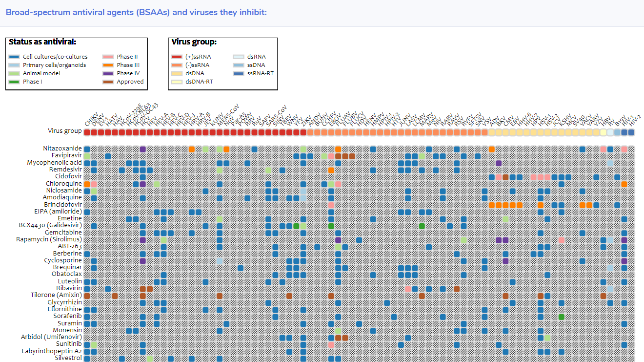Screen dimensions: 644x362
Task: Click the Ribavirin row label
Action: (x=70, y=288)
